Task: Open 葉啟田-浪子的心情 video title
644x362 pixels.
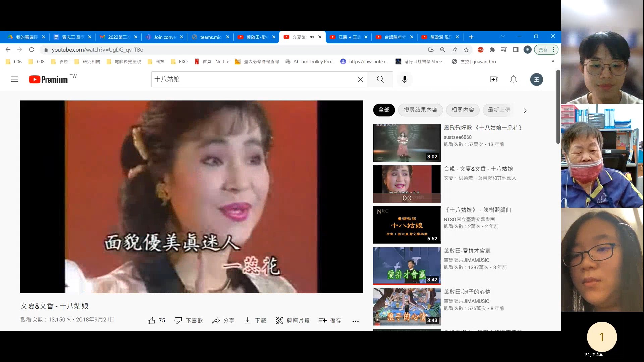Action: 467,292
